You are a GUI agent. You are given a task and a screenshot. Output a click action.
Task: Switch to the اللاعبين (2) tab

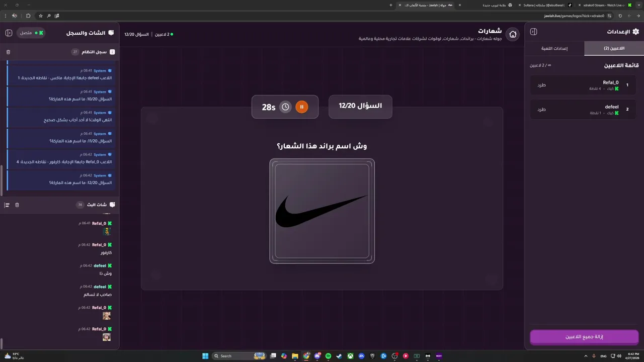[614, 48]
